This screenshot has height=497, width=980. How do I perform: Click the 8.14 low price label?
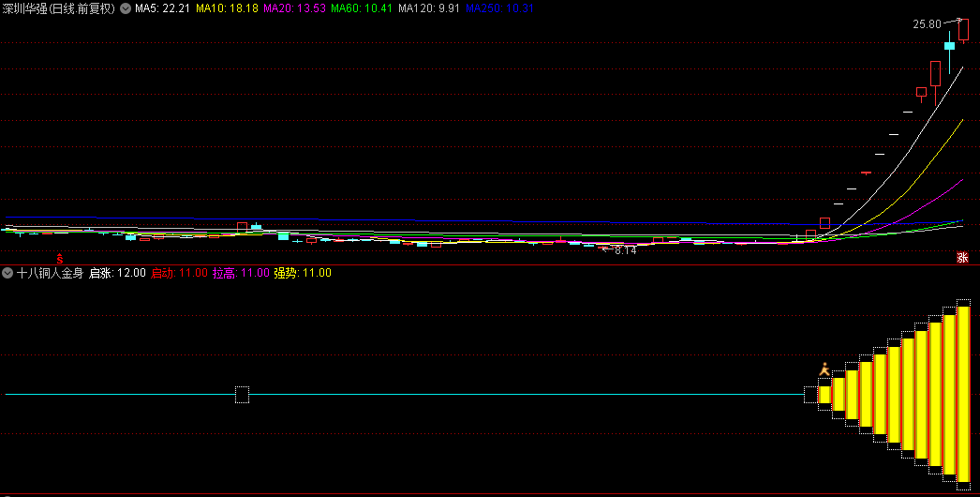[626, 250]
